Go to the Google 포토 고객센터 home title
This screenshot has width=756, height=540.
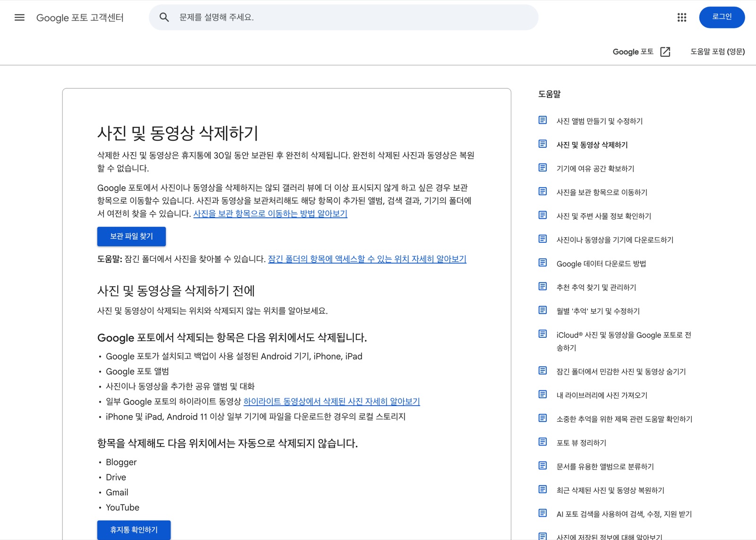tap(80, 17)
